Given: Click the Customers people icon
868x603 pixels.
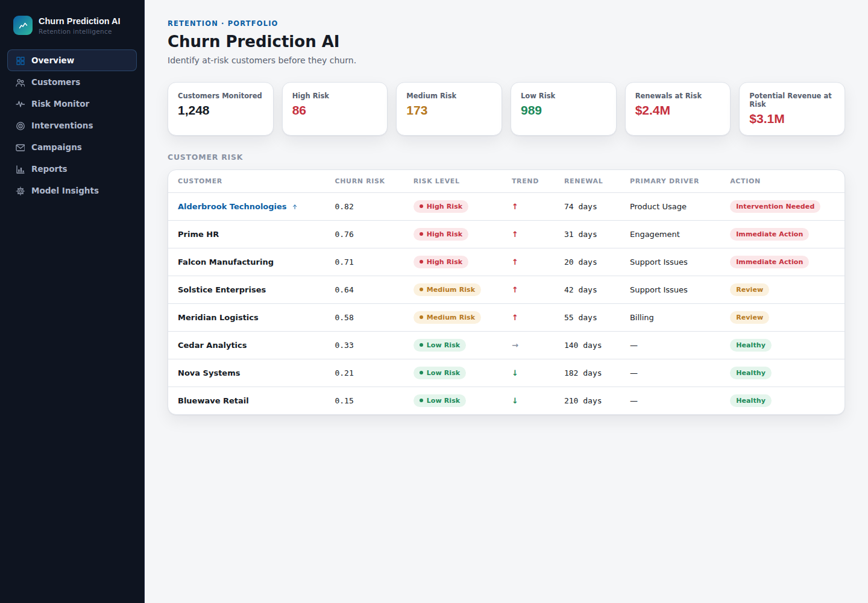Looking at the screenshot, I should click(20, 83).
